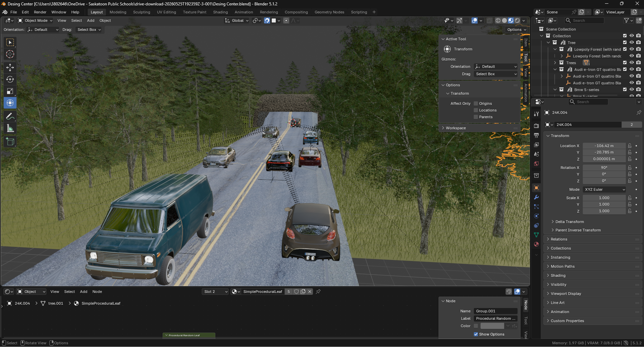Choose the Rotate tool

point(10,79)
